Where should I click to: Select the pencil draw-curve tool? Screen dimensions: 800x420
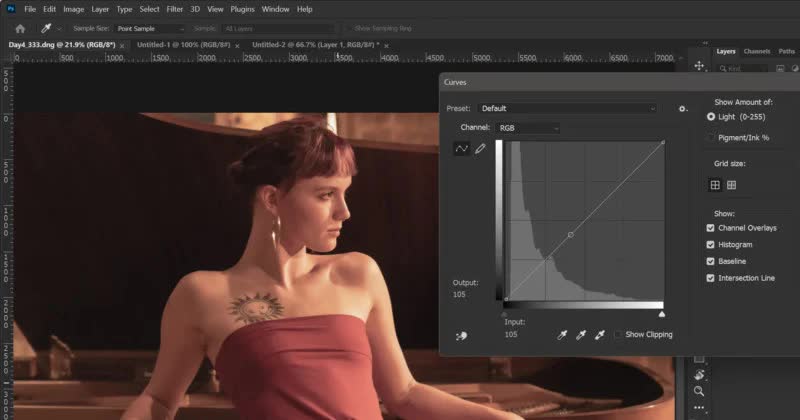(x=480, y=148)
